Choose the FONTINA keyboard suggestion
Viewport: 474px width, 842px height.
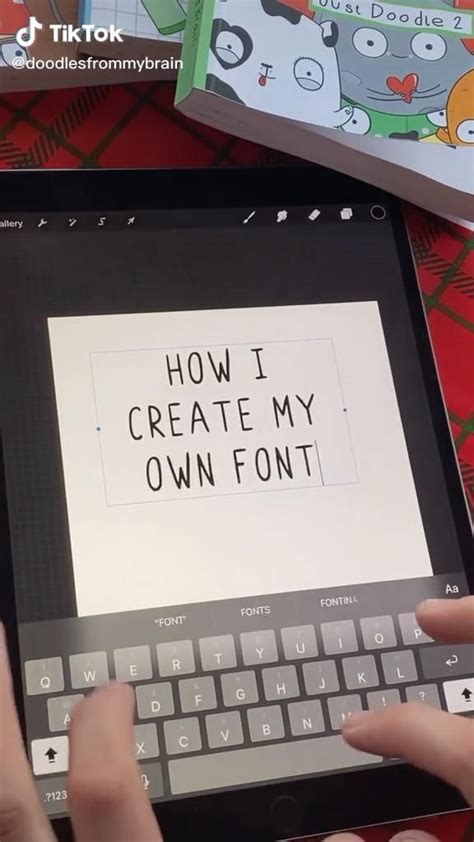[339, 601]
